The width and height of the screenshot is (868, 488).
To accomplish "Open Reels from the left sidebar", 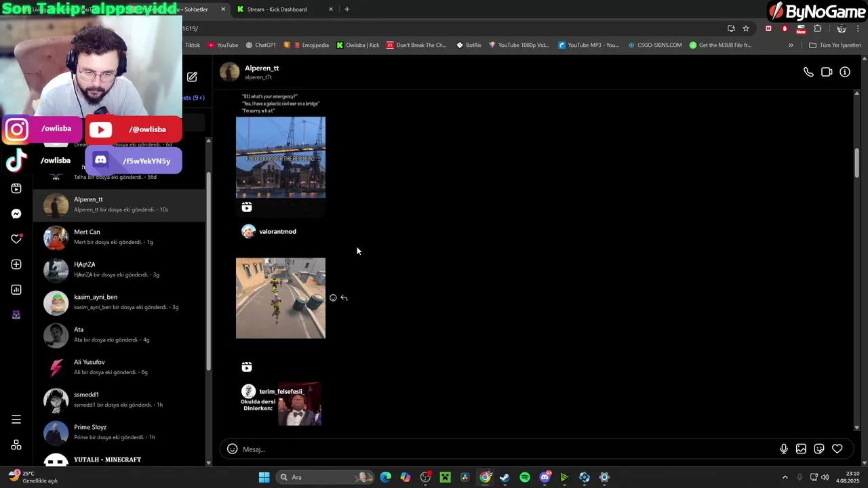I will coord(16,188).
